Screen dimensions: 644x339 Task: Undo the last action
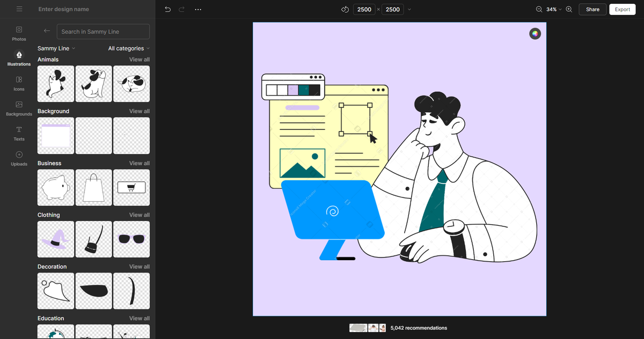tap(167, 9)
